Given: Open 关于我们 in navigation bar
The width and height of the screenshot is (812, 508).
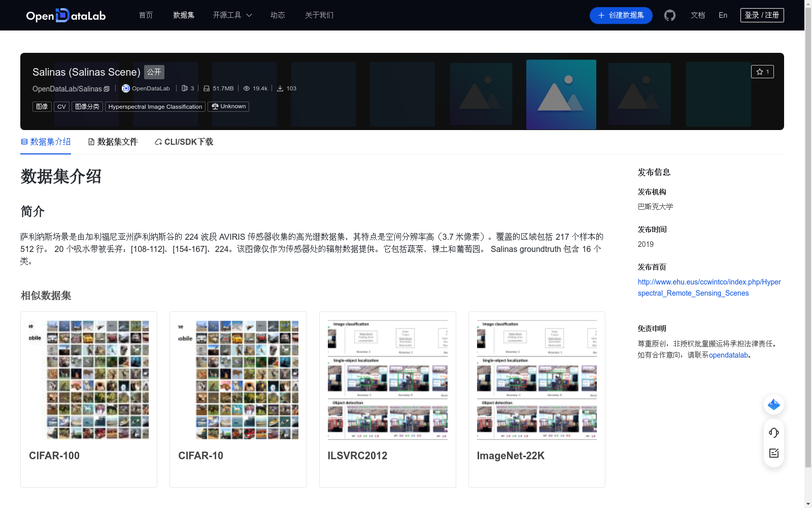Looking at the screenshot, I should [319, 15].
